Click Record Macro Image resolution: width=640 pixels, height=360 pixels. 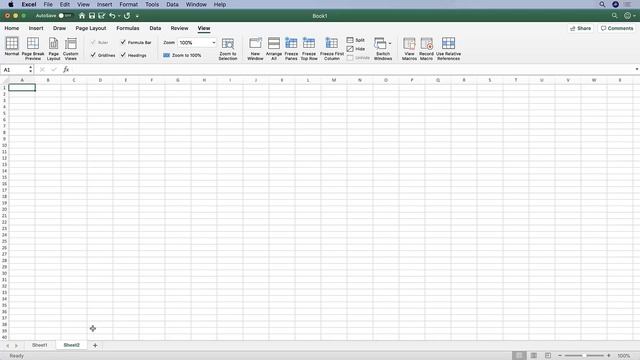[427, 48]
